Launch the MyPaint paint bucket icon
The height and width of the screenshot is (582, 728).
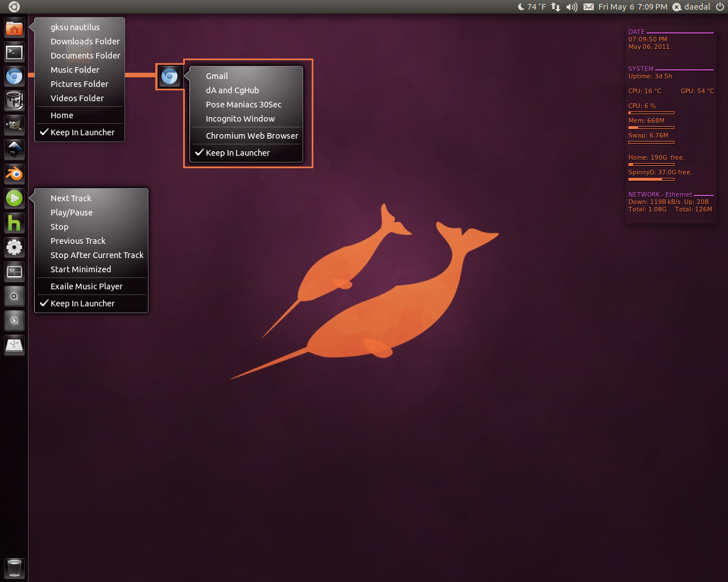[14, 101]
